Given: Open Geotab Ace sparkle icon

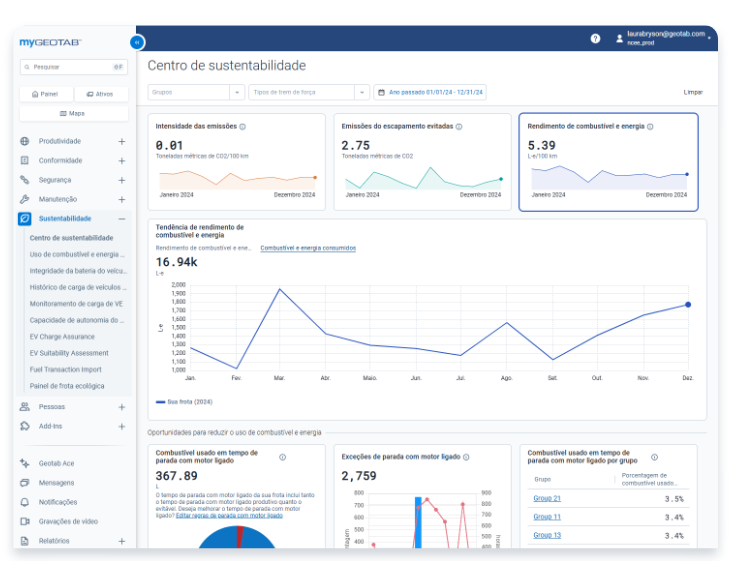Looking at the screenshot, I should pyautogui.click(x=25, y=463).
